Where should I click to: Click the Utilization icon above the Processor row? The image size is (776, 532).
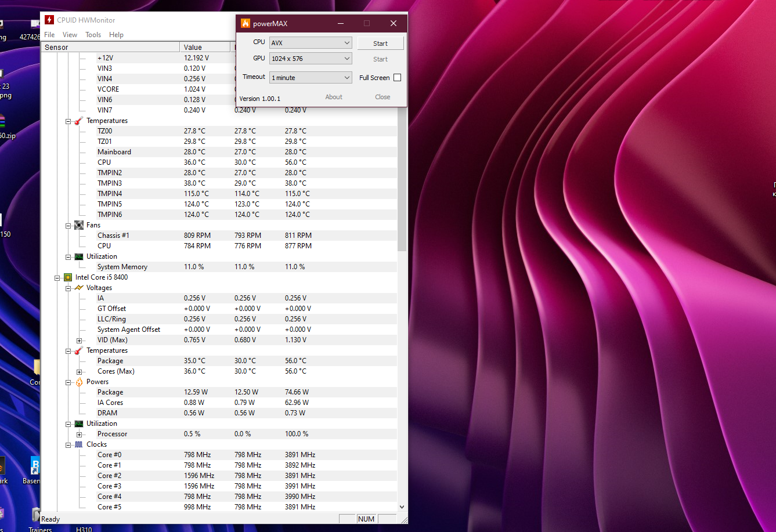pos(79,424)
